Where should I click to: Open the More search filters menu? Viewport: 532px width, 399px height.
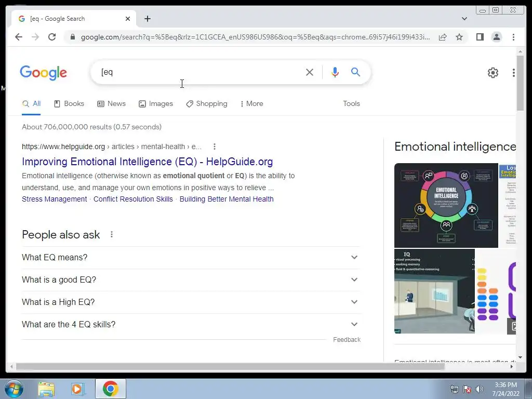click(x=252, y=104)
